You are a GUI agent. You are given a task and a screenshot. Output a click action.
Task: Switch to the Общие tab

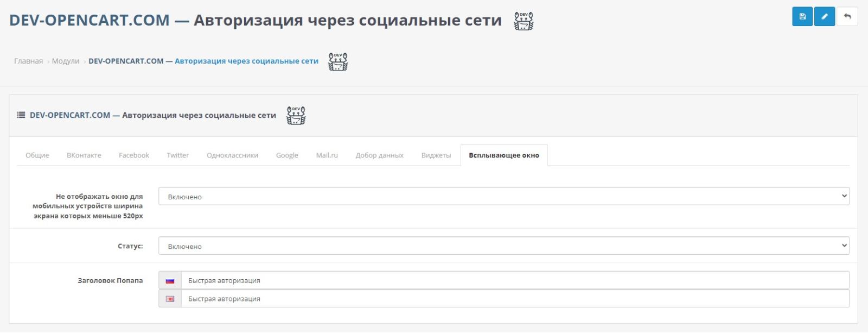tap(37, 155)
